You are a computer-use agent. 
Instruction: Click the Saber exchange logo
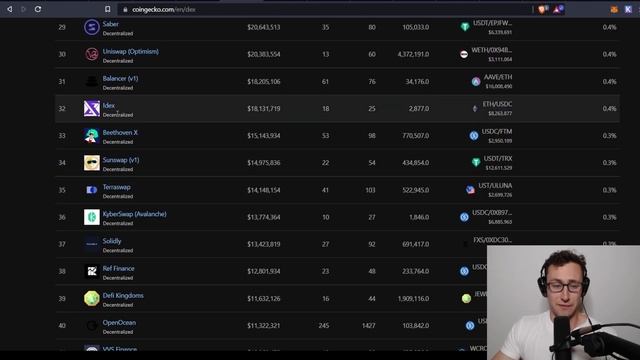coord(91,27)
